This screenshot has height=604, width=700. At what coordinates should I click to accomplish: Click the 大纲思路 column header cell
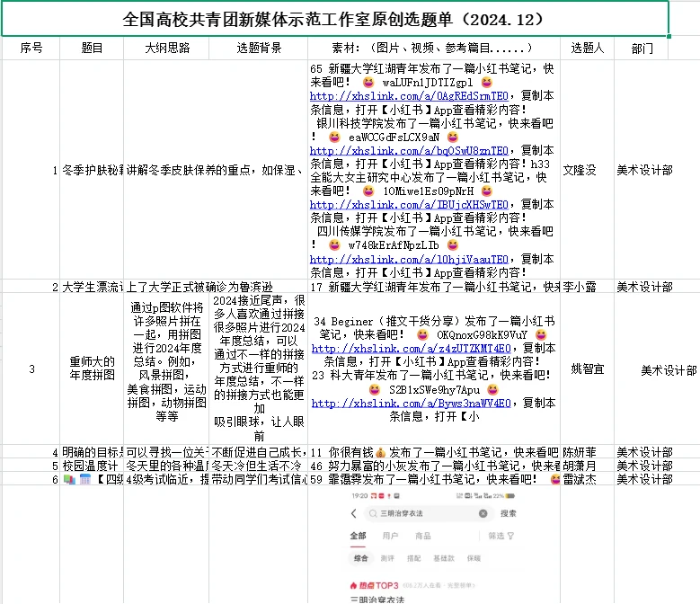(x=166, y=48)
